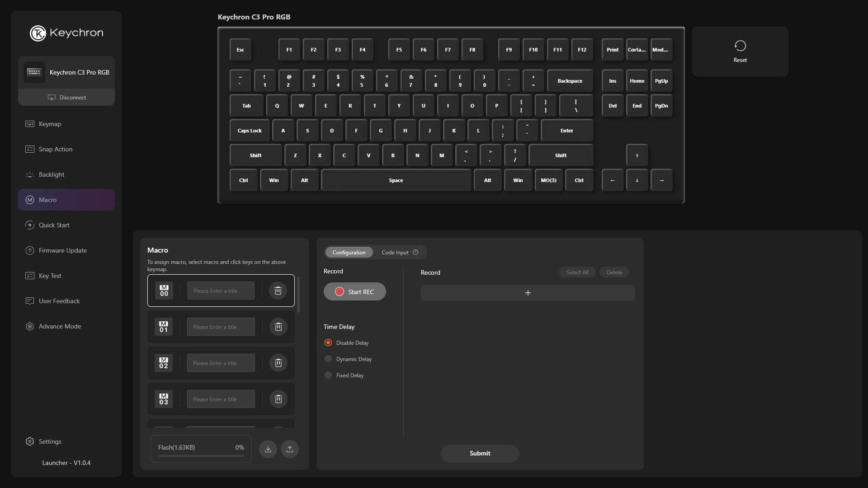868x488 pixels.
Task: Click the up arrow key
Action: pyautogui.click(x=637, y=155)
